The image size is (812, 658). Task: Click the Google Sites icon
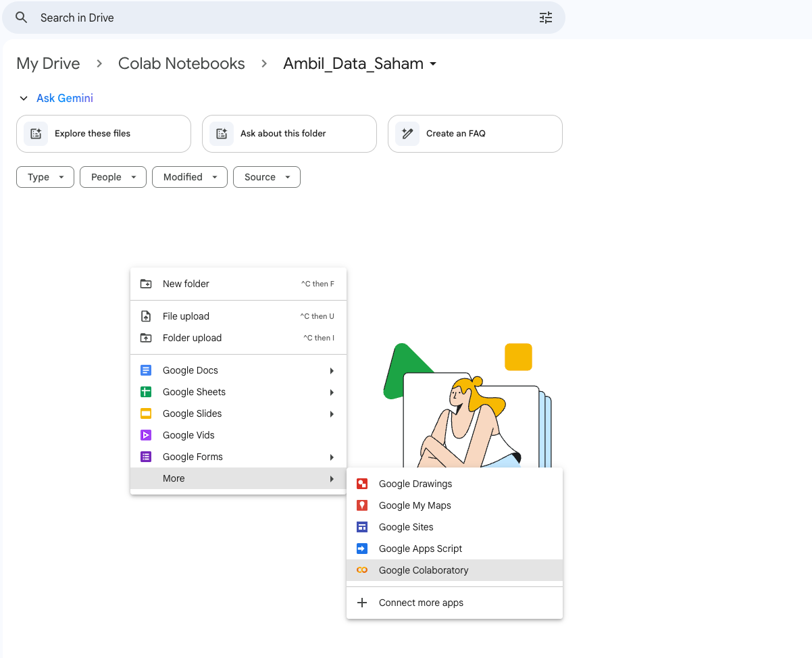(x=362, y=527)
